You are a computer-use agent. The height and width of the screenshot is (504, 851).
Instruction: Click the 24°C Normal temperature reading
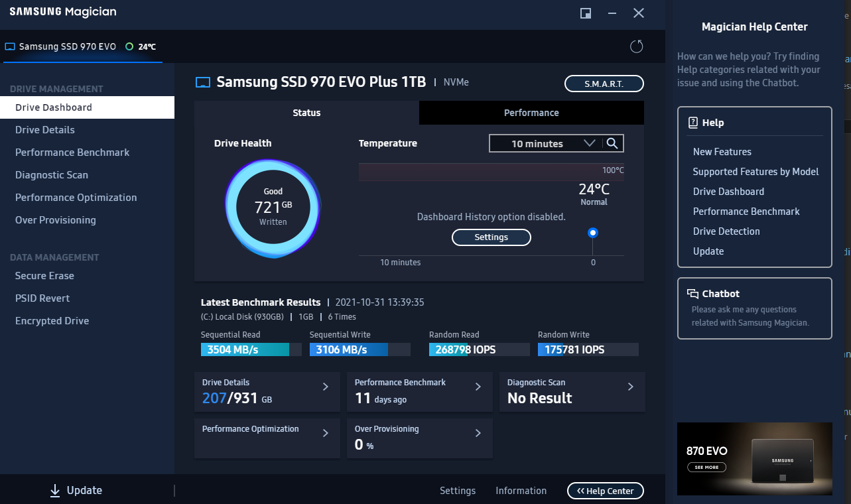(594, 194)
